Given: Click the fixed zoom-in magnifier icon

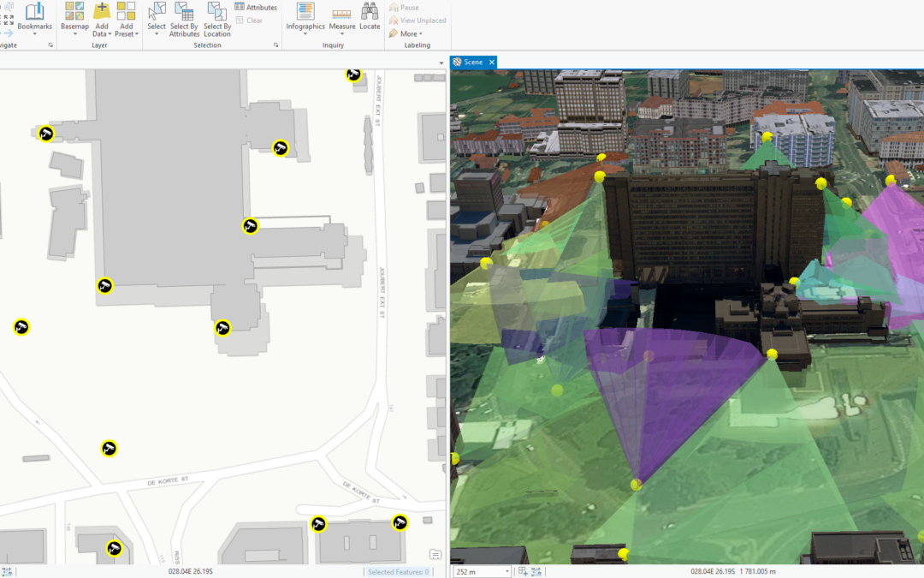Looking at the screenshot, I should (x=9, y=7).
